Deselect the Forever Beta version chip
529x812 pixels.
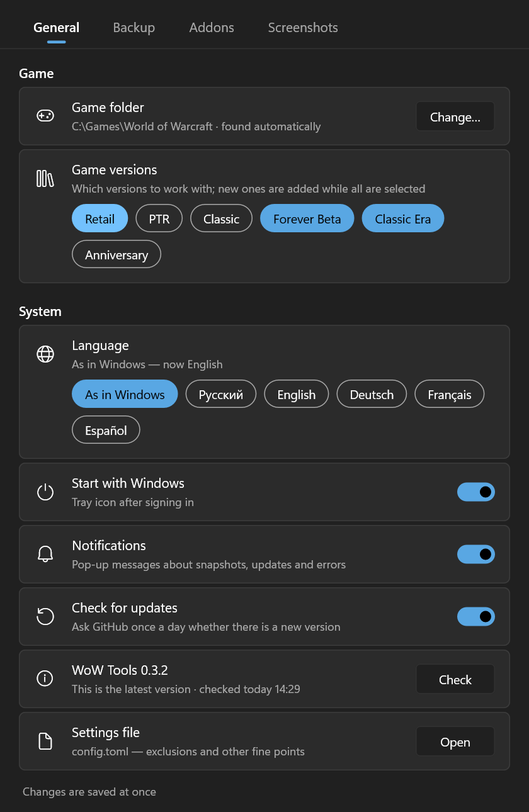pos(307,219)
